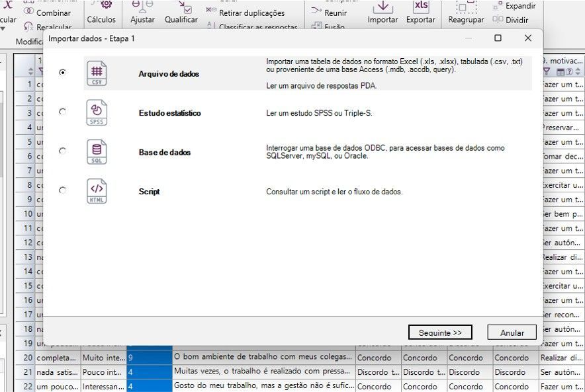585x392 pixels.
Task: Open the Cálculos ribbon tool
Action: coord(101,13)
